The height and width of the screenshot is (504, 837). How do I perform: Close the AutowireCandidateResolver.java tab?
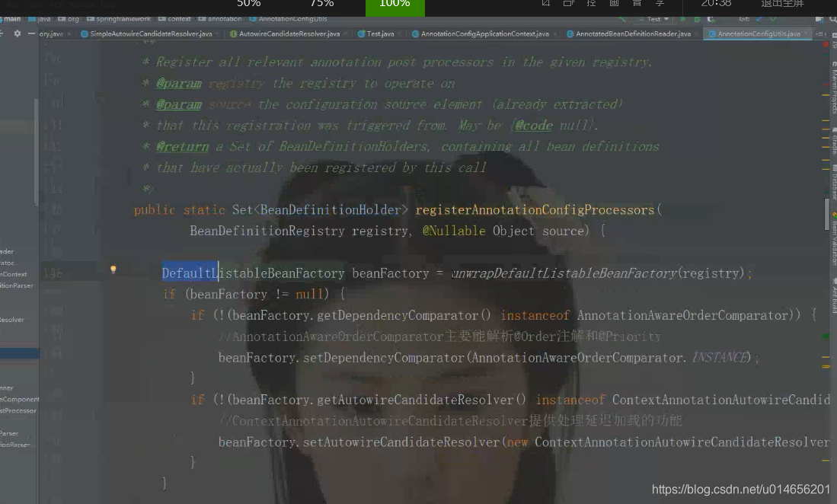(347, 33)
